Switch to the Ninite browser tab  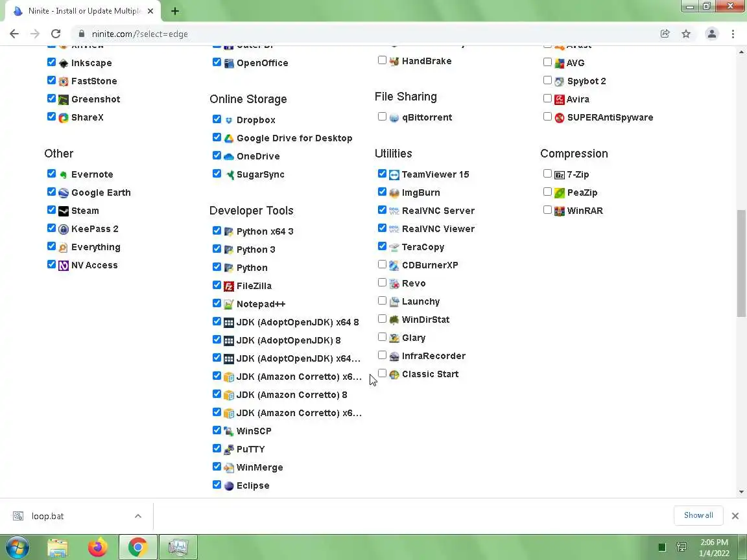[x=84, y=11]
